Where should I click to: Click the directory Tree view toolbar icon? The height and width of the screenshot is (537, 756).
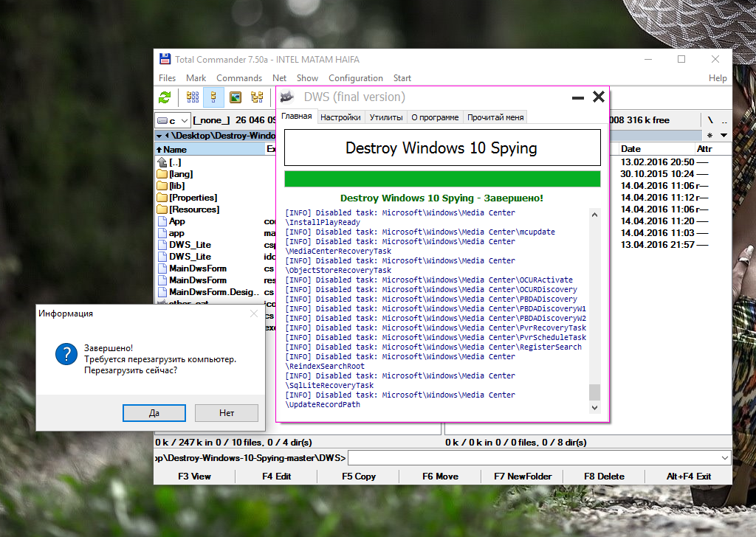[257, 97]
